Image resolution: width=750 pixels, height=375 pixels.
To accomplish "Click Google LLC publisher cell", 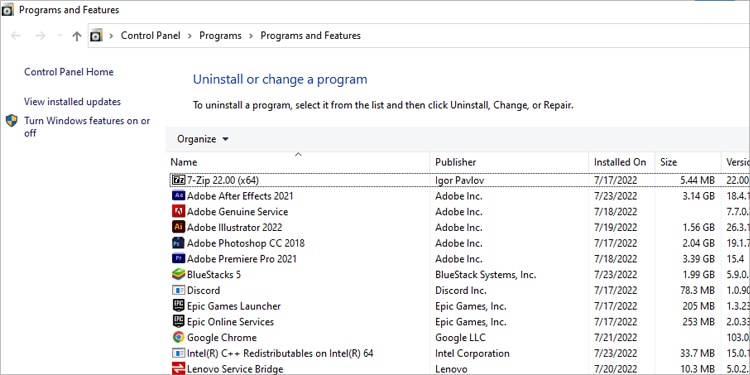I will 460,337.
